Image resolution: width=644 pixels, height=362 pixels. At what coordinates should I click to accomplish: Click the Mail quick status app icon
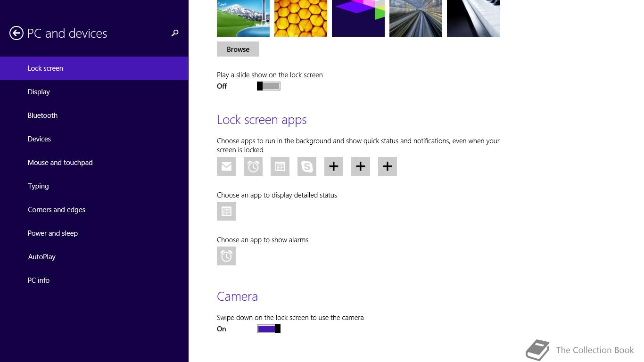(226, 166)
